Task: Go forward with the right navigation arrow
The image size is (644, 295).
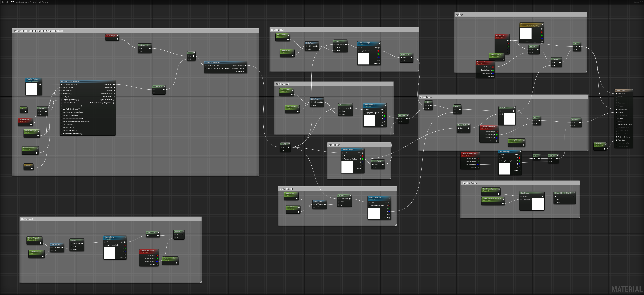Action: pyautogui.click(x=7, y=2)
